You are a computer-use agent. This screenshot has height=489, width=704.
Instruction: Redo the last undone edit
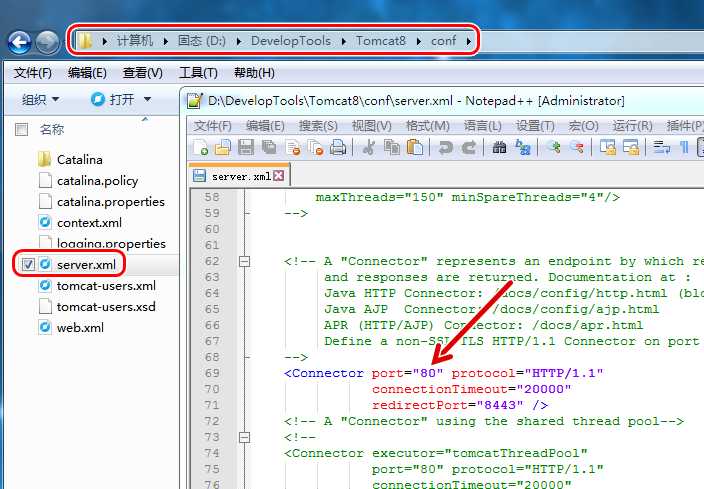tap(469, 147)
